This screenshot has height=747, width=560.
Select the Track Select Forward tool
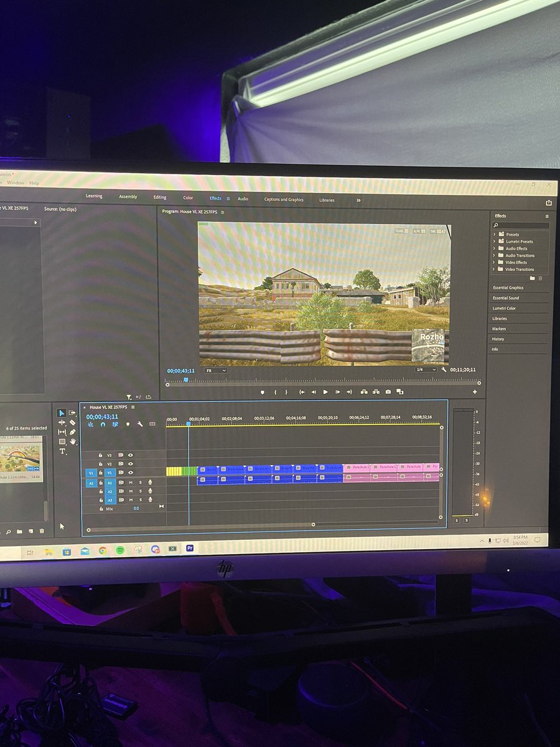click(x=72, y=413)
